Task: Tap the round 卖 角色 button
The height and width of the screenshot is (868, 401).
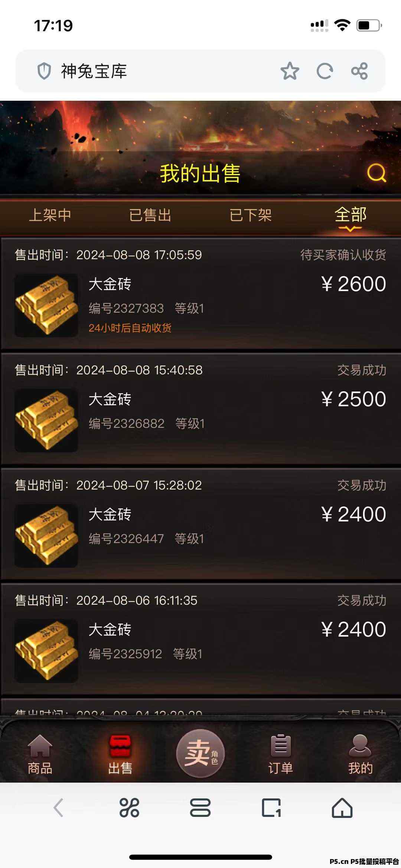Action: pyautogui.click(x=200, y=753)
